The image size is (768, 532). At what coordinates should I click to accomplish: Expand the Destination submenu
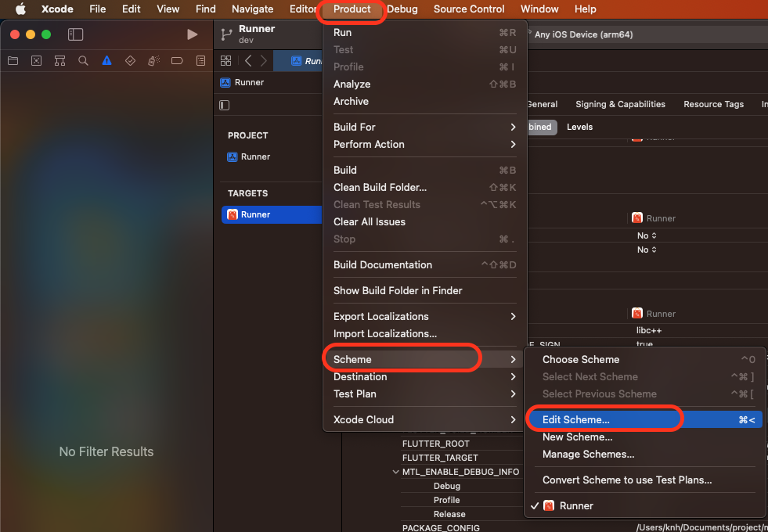coord(424,377)
